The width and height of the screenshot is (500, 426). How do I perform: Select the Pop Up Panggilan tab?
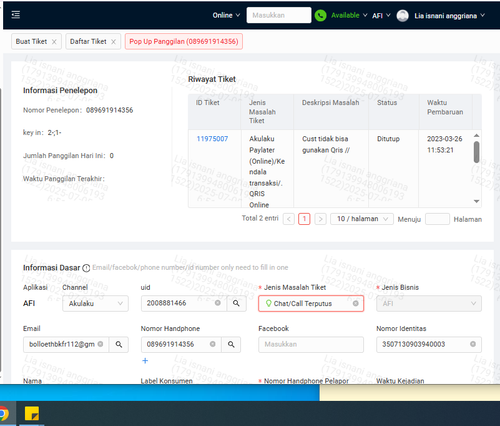click(x=184, y=42)
